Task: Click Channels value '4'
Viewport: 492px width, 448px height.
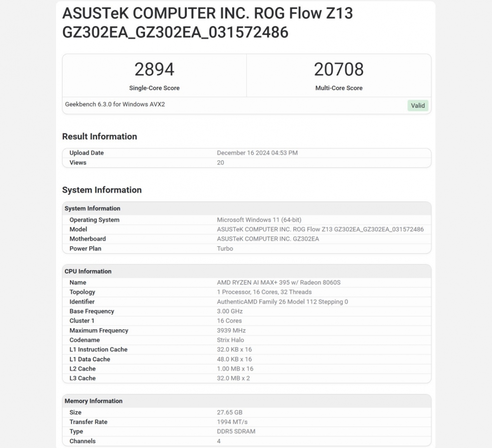Action: tap(219, 441)
